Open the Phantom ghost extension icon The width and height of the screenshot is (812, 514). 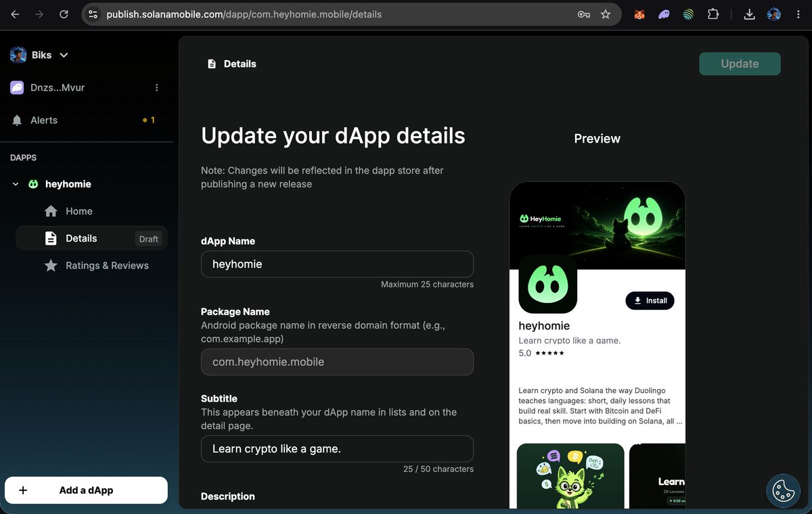click(x=664, y=14)
